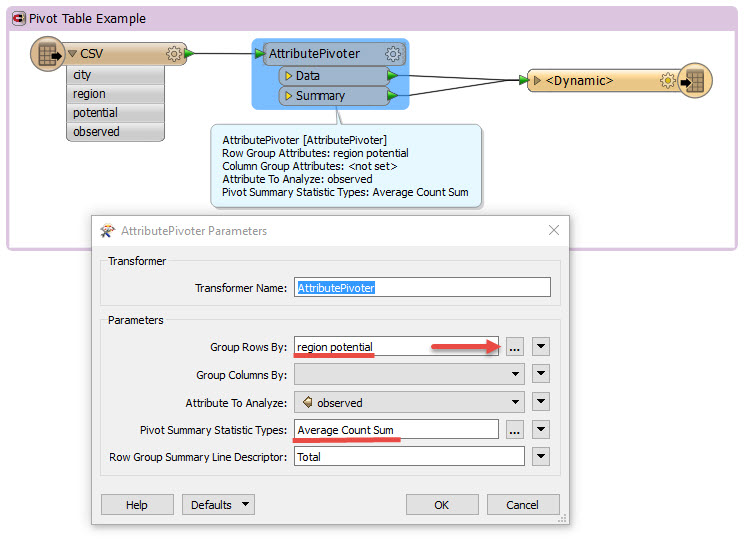The height and width of the screenshot is (544, 744).
Task: Open Group Columns By options arrow menu
Action: click(541, 374)
